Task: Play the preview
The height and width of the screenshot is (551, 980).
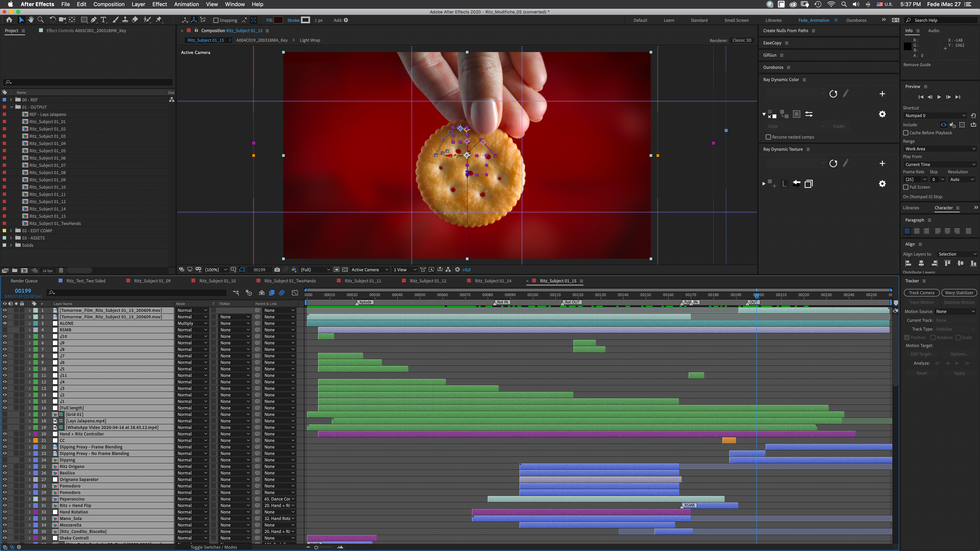Action: (939, 97)
